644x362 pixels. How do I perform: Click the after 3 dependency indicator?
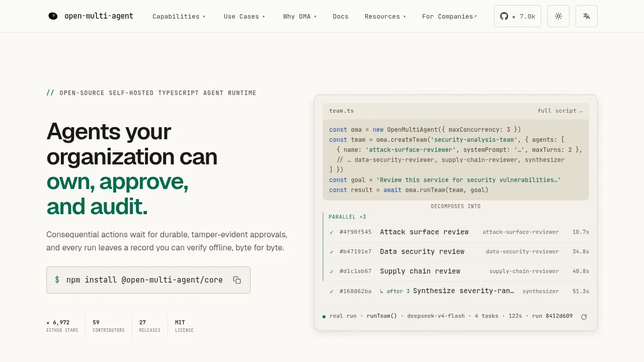click(x=395, y=291)
